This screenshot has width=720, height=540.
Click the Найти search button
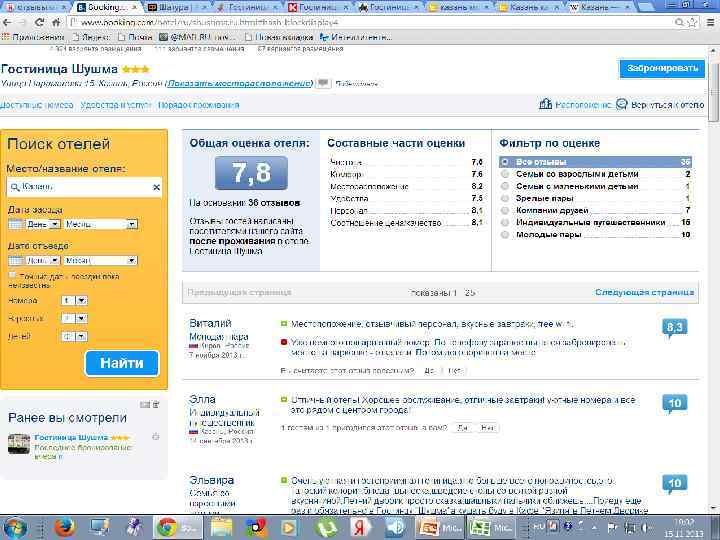(122, 363)
